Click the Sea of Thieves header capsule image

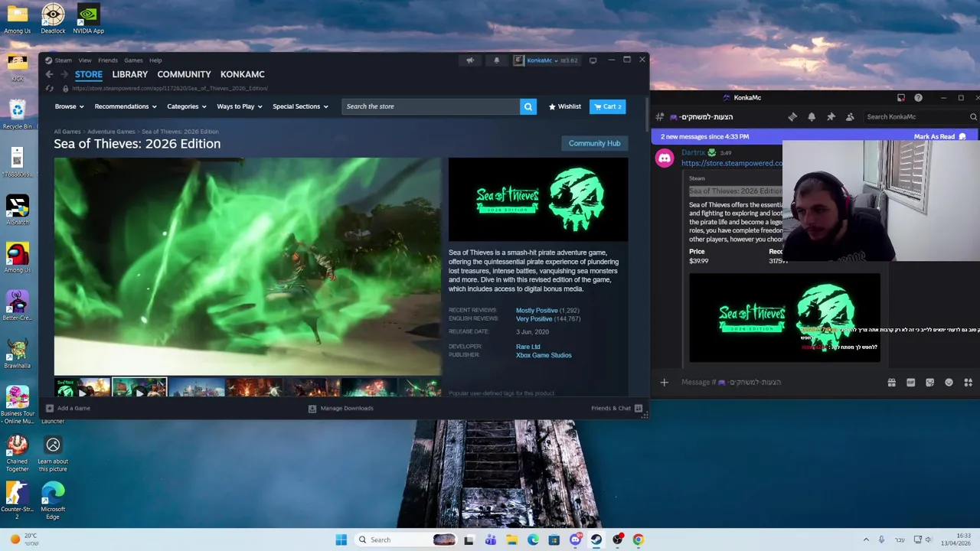[538, 200]
